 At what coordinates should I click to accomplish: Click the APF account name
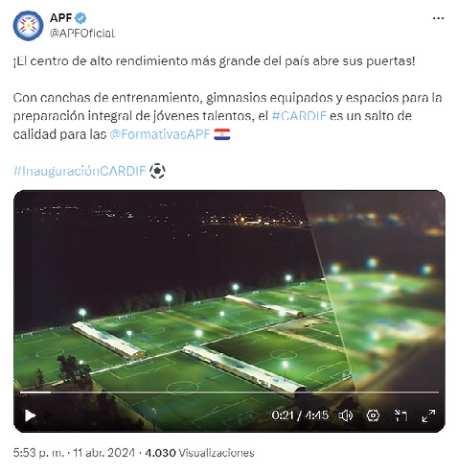61,18
